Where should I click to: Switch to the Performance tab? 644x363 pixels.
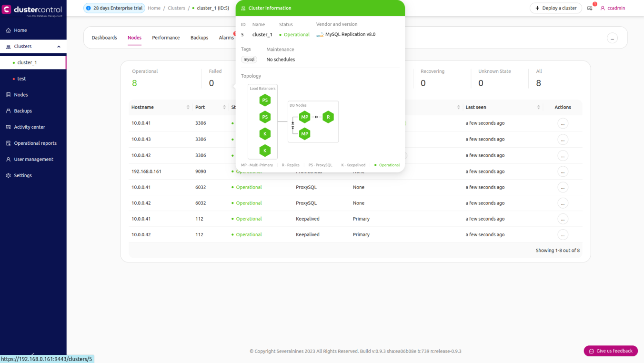tap(166, 38)
